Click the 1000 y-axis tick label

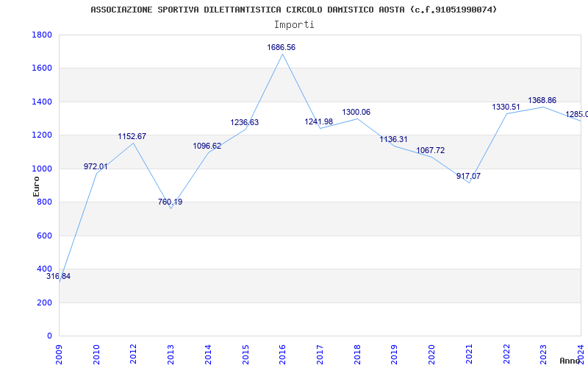[x=42, y=169]
